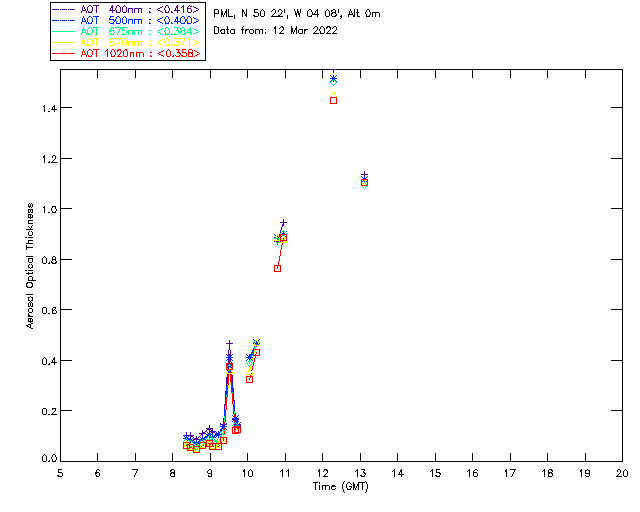Click the Aerosol Optical Thickness axis title
The height and width of the screenshot is (512, 640).
(x=30, y=266)
